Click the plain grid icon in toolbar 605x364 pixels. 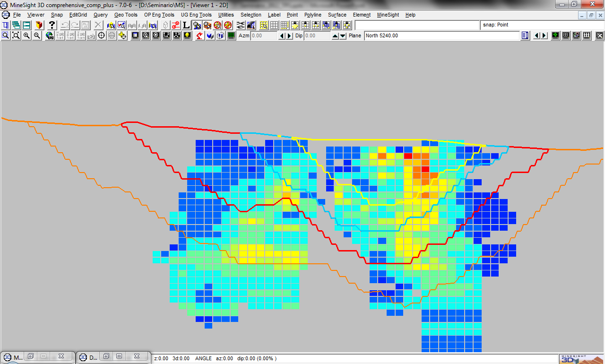274,25
